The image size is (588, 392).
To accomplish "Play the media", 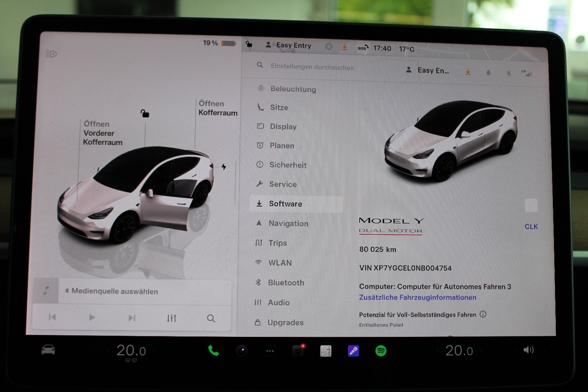I will pos(92,317).
